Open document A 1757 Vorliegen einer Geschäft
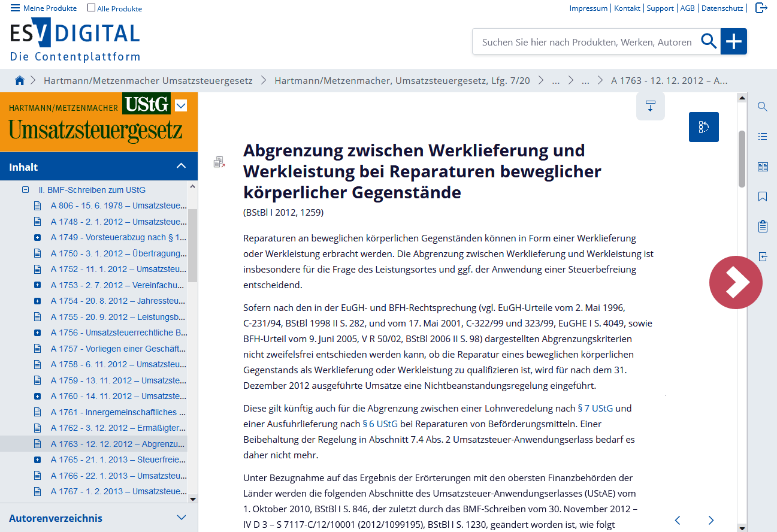Image resolution: width=777 pixels, height=532 pixels. tap(119, 349)
